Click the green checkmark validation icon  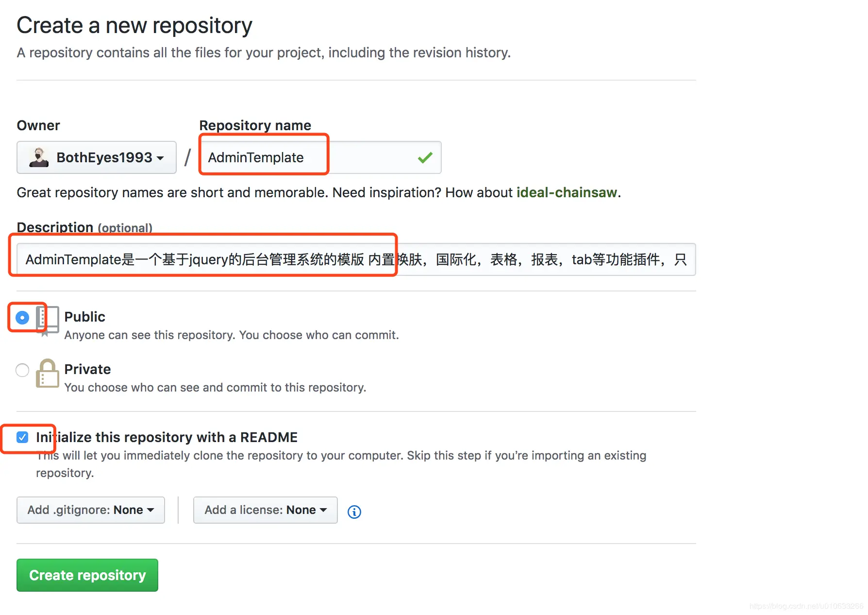(x=425, y=157)
